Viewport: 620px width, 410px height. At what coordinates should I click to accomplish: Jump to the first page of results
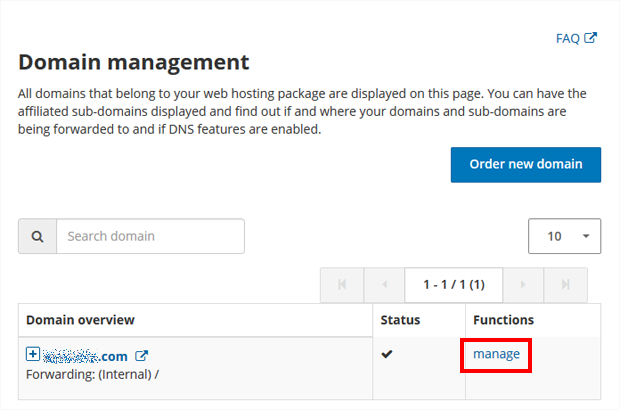tap(342, 285)
